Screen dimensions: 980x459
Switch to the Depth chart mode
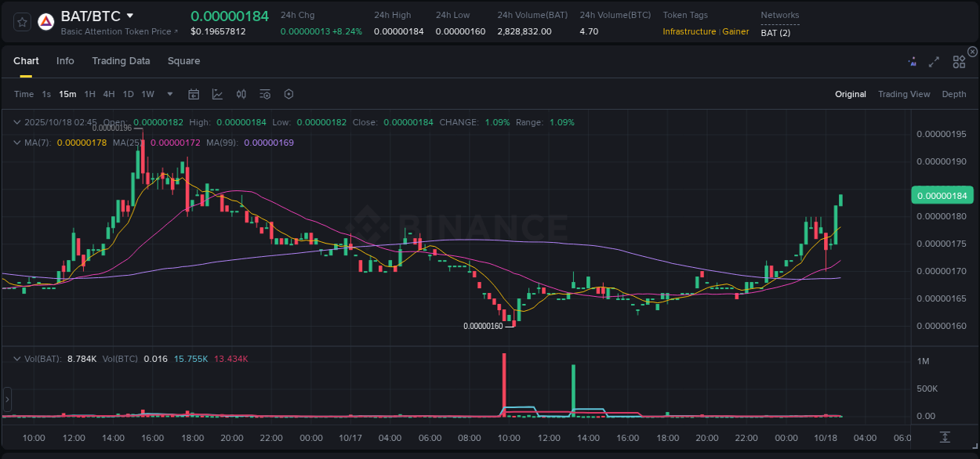(953, 94)
